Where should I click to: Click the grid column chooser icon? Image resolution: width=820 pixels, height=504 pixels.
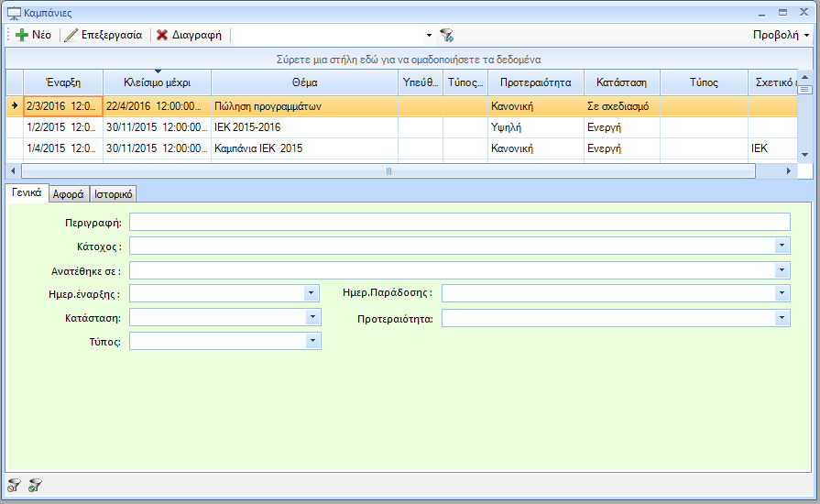tap(804, 89)
